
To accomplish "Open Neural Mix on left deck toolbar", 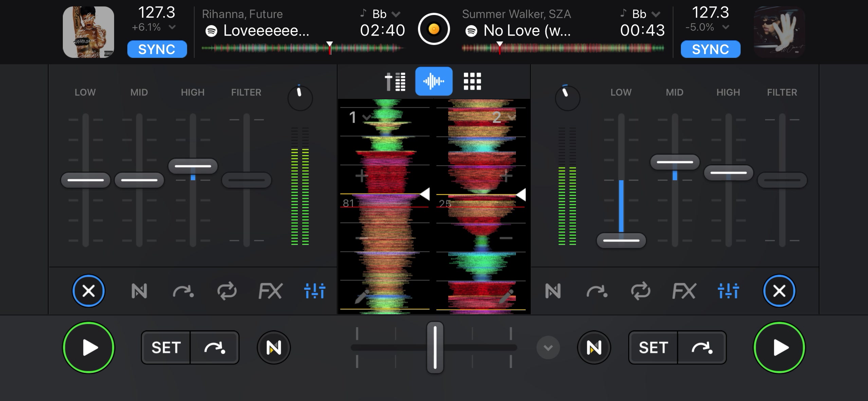I will 139,291.
